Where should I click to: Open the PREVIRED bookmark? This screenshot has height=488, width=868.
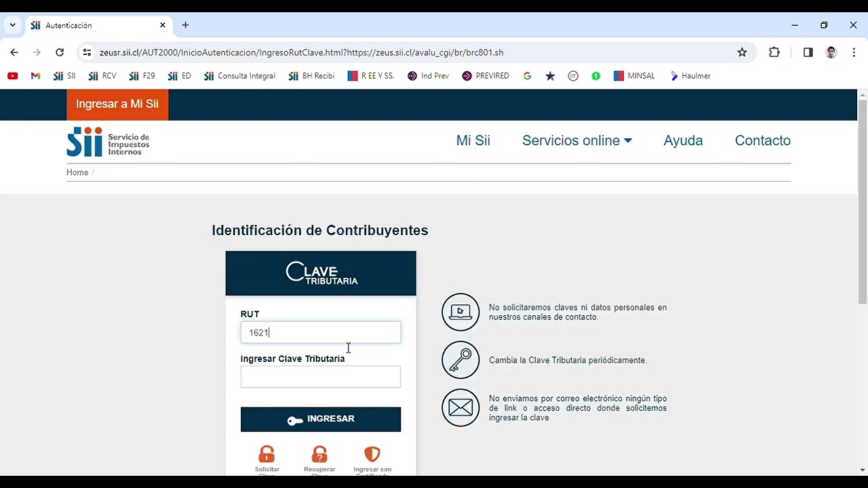click(486, 76)
